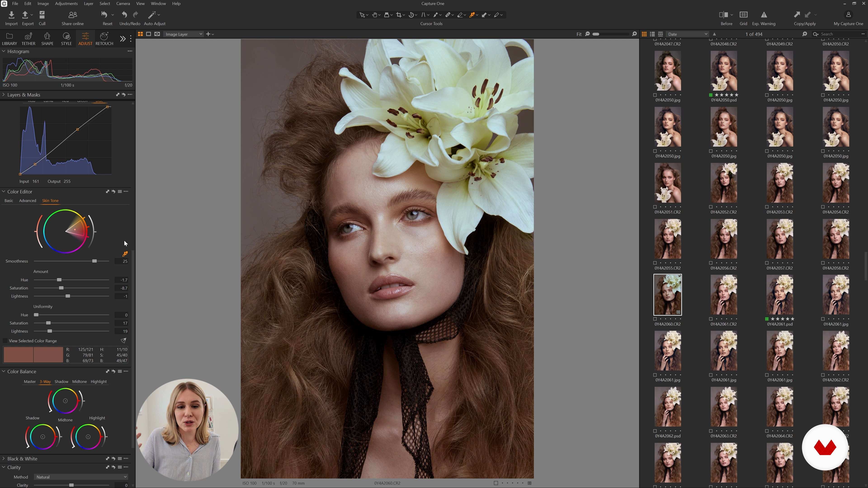Switch browser to grid thumbnail view
This screenshot has width=868, height=488.
click(644, 34)
